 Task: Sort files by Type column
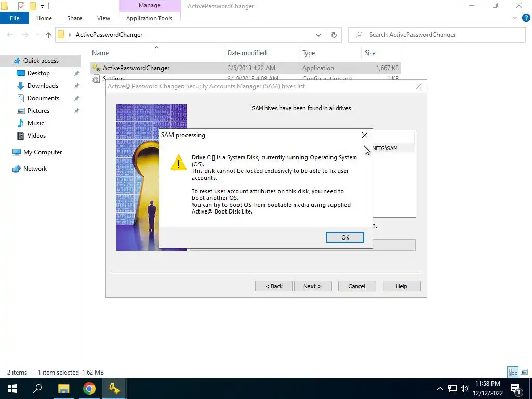click(309, 53)
